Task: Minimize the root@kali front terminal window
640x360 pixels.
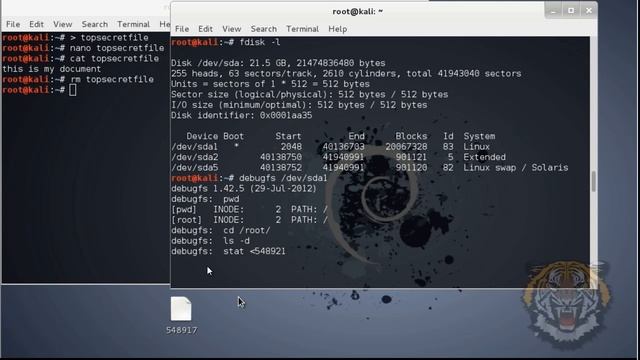Action: point(553,11)
